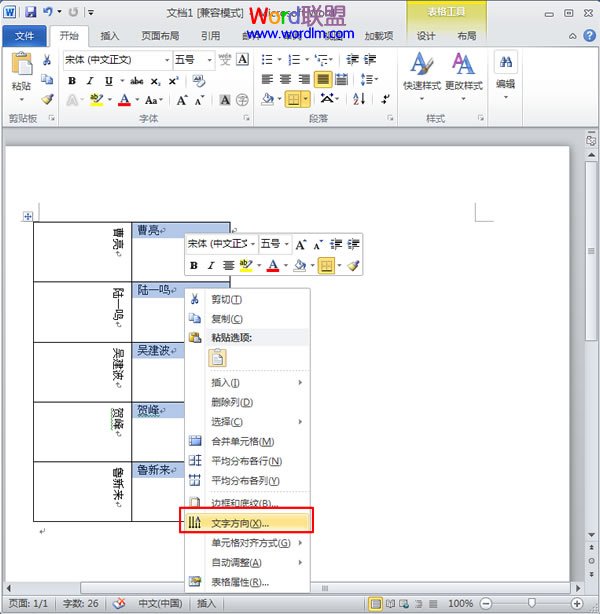600x614 pixels.
Task: Click the word count in status bar
Action: click(x=80, y=603)
